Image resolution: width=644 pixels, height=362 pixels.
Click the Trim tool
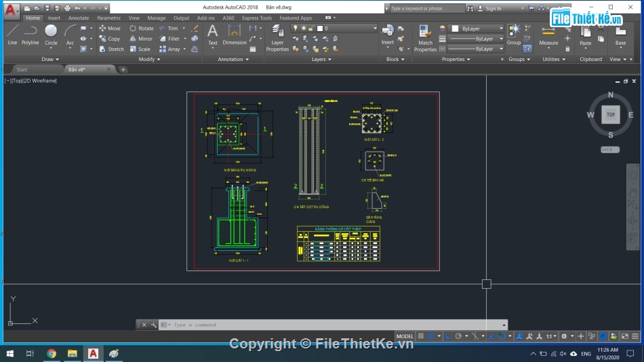click(169, 28)
